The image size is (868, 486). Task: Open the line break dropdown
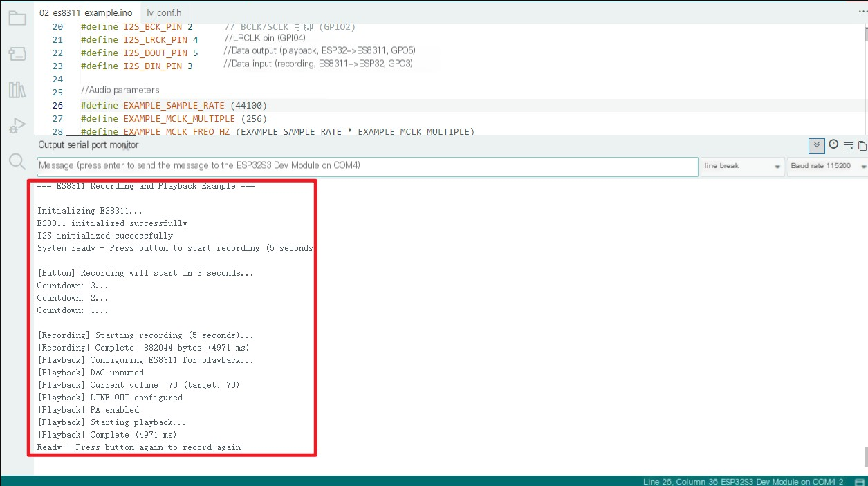pos(741,167)
